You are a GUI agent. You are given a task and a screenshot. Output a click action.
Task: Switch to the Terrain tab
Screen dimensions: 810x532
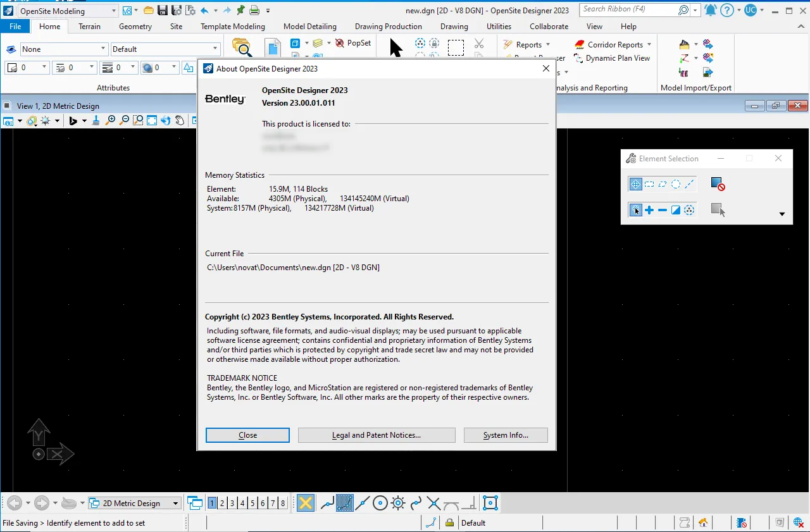pos(90,27)
